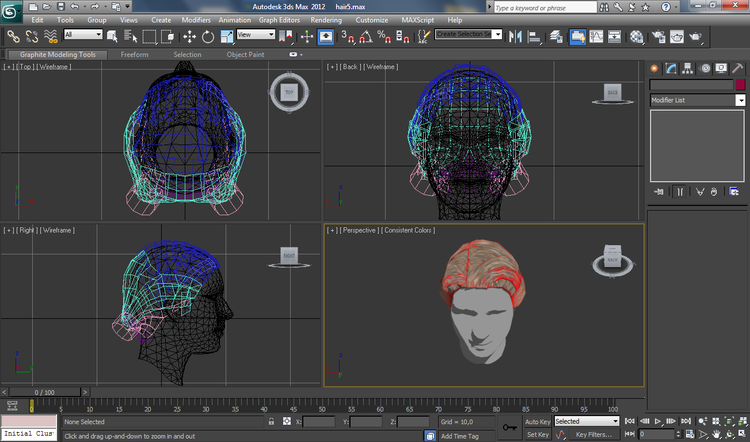
Task: Click the Render teapot icon
Action: coord(695,37)
